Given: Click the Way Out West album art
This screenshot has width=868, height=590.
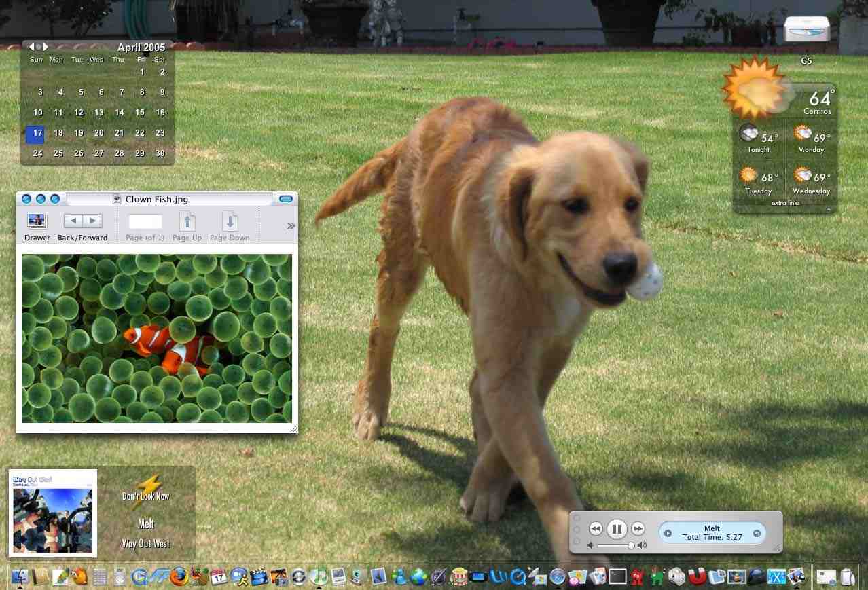Looking at the screenshot, I should coord(53,513).
